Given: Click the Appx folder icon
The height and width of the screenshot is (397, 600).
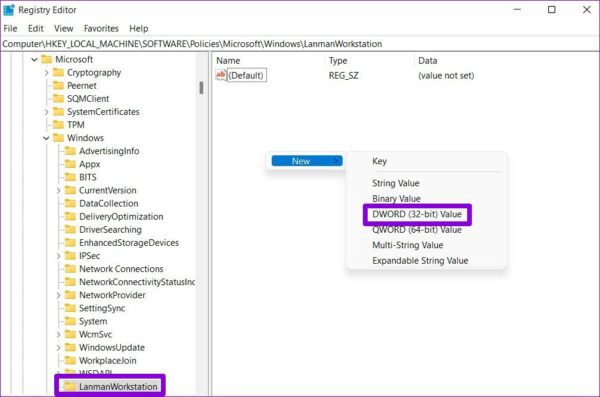Looking at the screenshot, I should tap(70, 164).
